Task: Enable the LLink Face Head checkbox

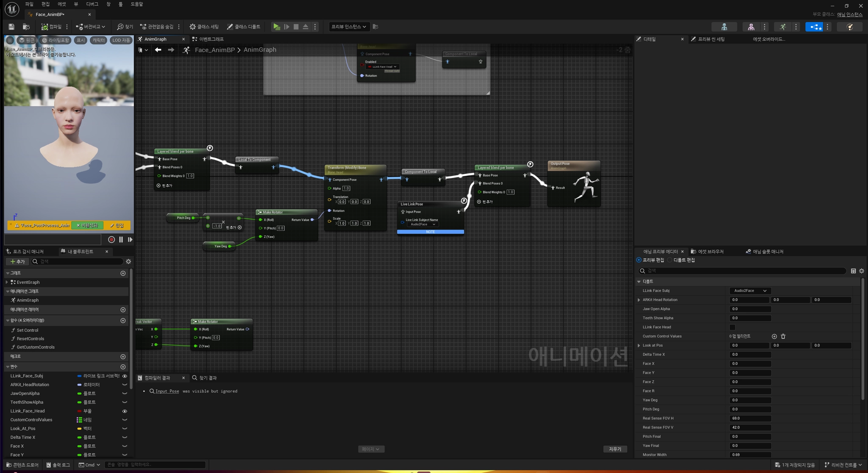Action: pos(732,327)
